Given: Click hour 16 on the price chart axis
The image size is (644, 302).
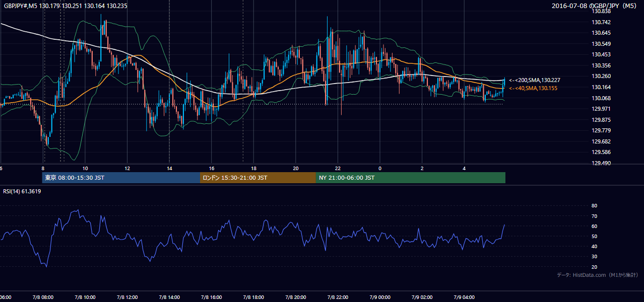Looking at the screenshot, I should 212,169.
